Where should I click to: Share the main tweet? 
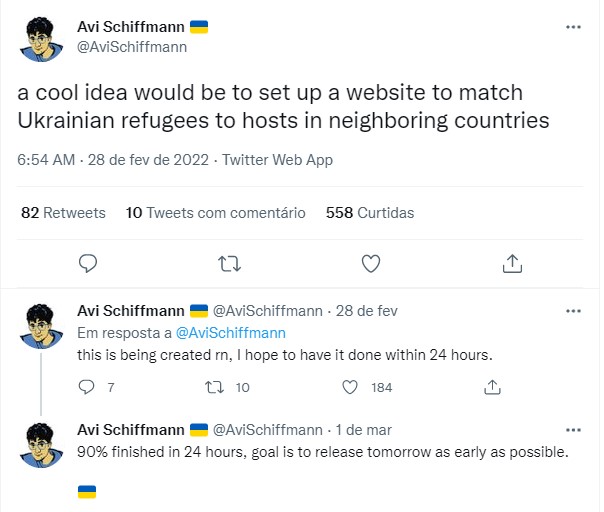tap(512, 263)
